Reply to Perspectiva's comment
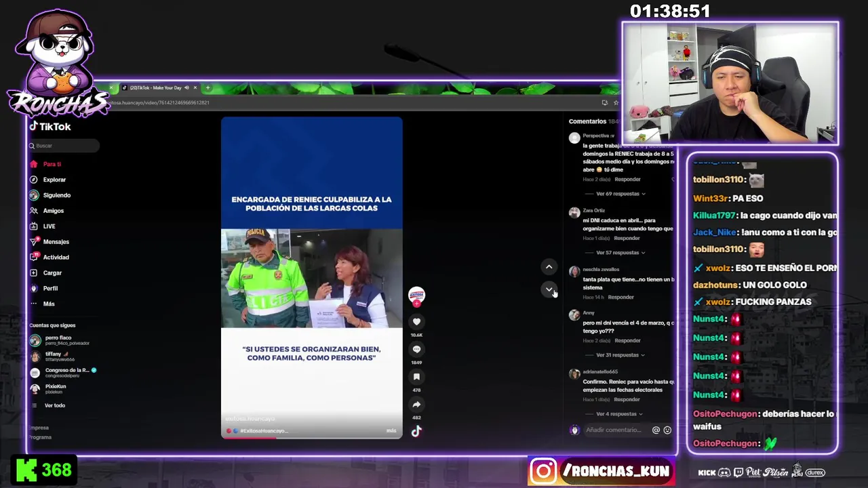Image resolution: width=868 pixels, height=488 pixels. (627, 180)
